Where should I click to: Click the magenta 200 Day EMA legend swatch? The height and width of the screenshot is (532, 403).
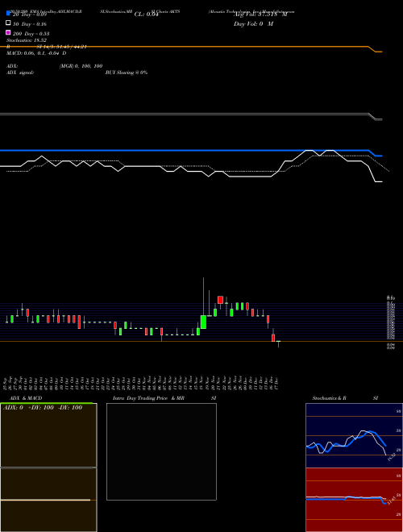pyautogui.click(x=8, y=32)
